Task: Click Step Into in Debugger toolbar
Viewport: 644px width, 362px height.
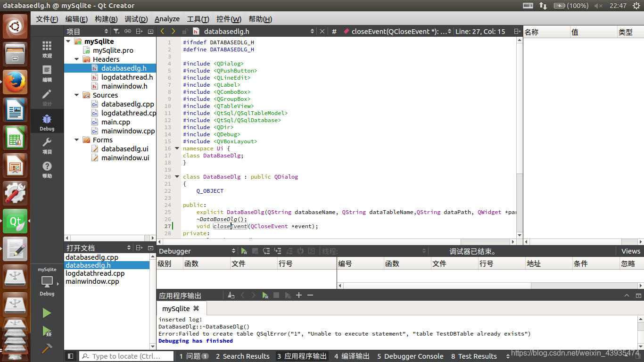Action: [278, 251]
